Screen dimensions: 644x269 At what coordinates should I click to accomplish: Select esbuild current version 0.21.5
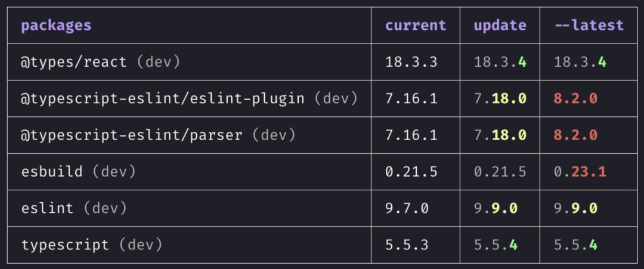[411, 172]
